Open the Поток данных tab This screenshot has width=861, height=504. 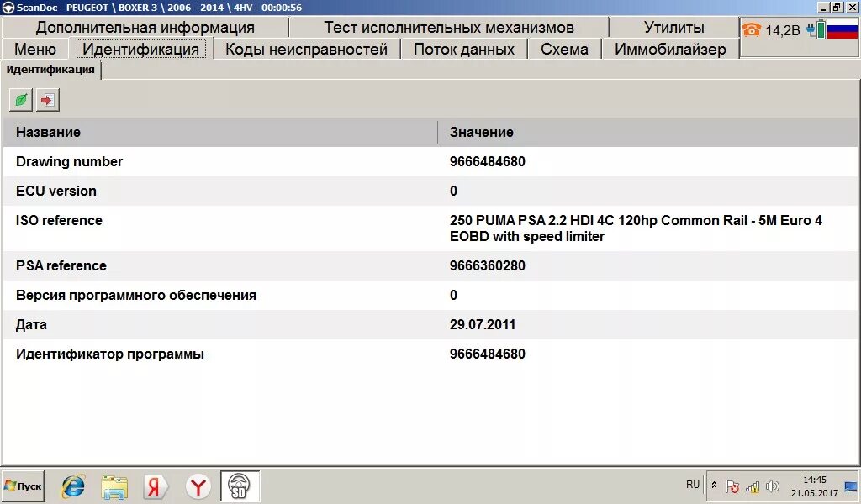pos(464,49)
